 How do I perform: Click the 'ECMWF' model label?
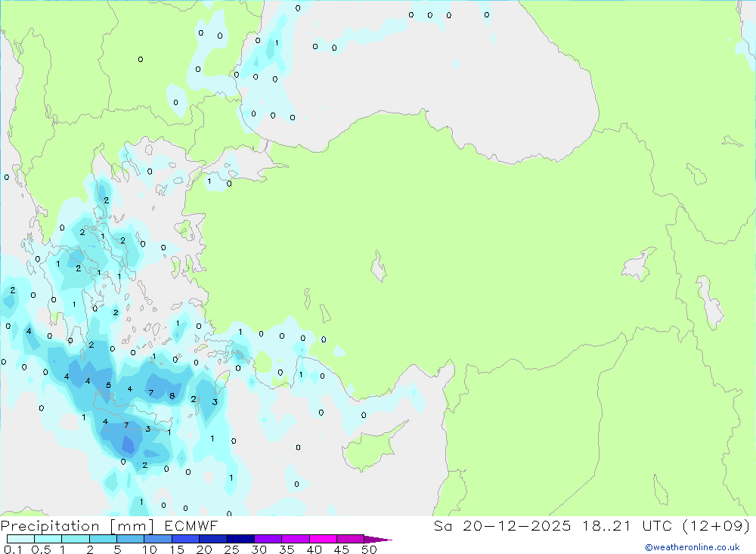point(191,525)
